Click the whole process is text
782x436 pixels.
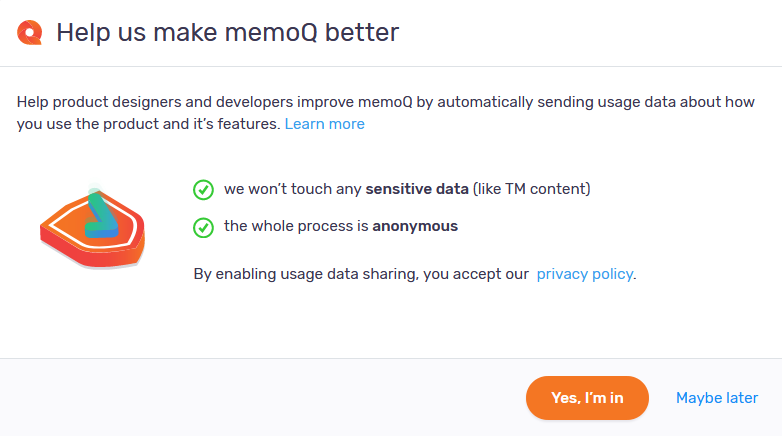point(296,226)
